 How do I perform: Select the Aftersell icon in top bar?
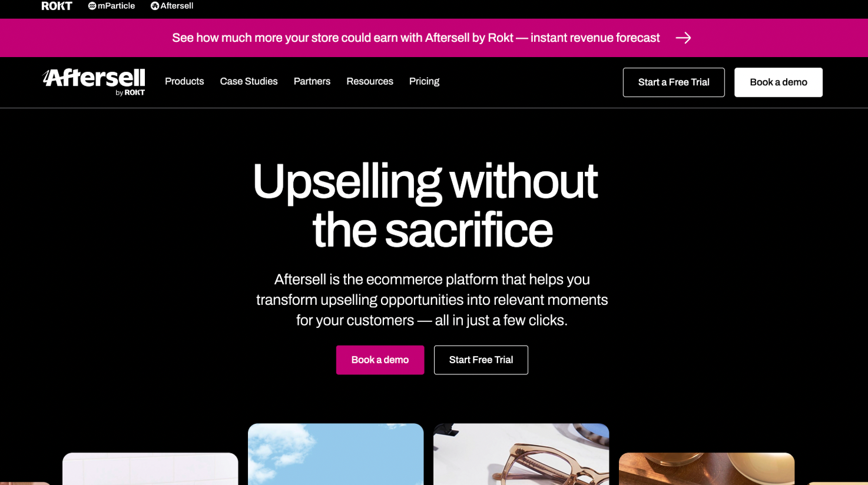click(155, 6)
